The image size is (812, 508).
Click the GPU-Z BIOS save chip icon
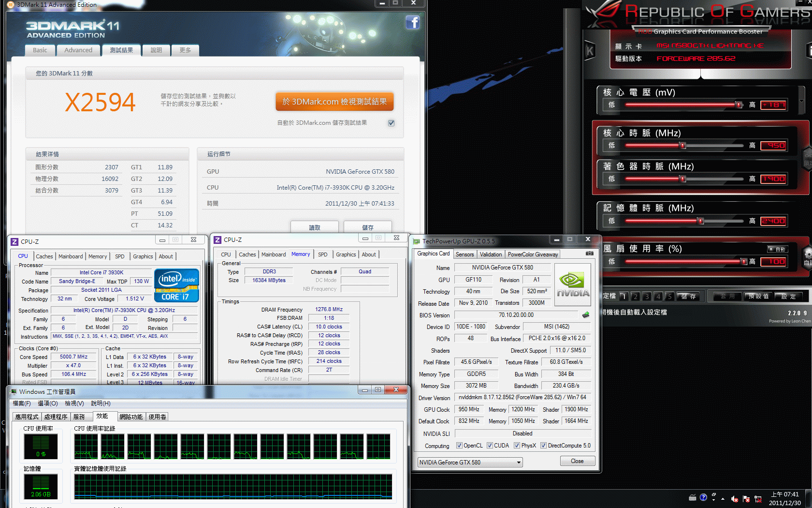(x=586, y=315)
